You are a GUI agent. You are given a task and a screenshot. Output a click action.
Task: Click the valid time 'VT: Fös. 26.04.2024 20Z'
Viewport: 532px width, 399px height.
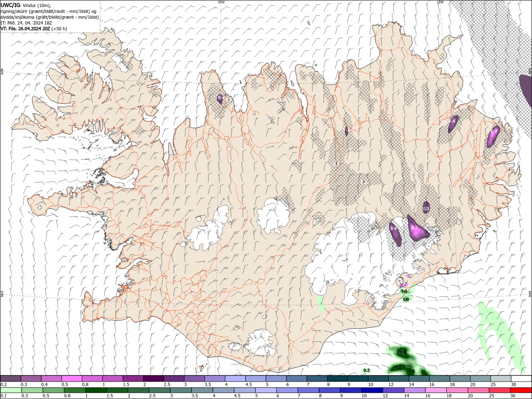point(25,29)
